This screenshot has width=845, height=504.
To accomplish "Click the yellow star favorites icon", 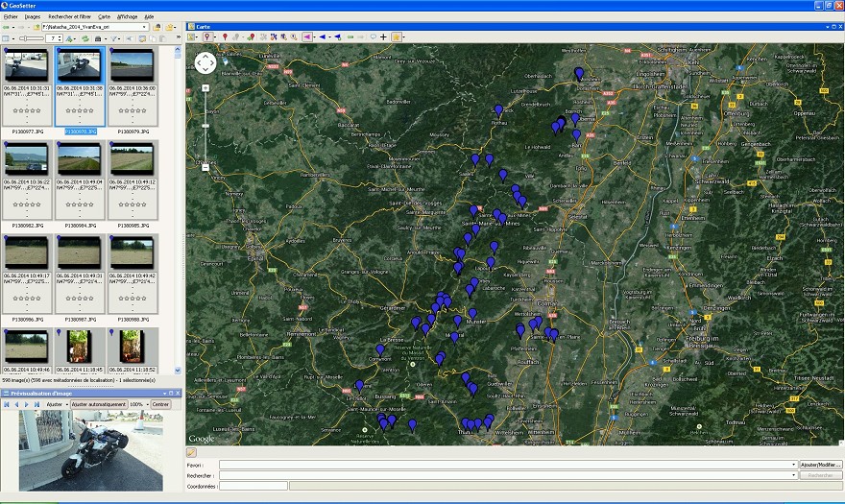I will tap(396, 36).
